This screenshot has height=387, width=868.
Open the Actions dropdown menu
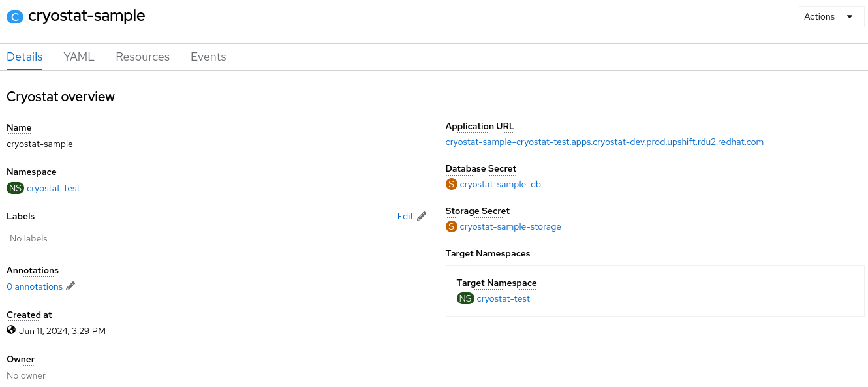click(x=831, y=17)
